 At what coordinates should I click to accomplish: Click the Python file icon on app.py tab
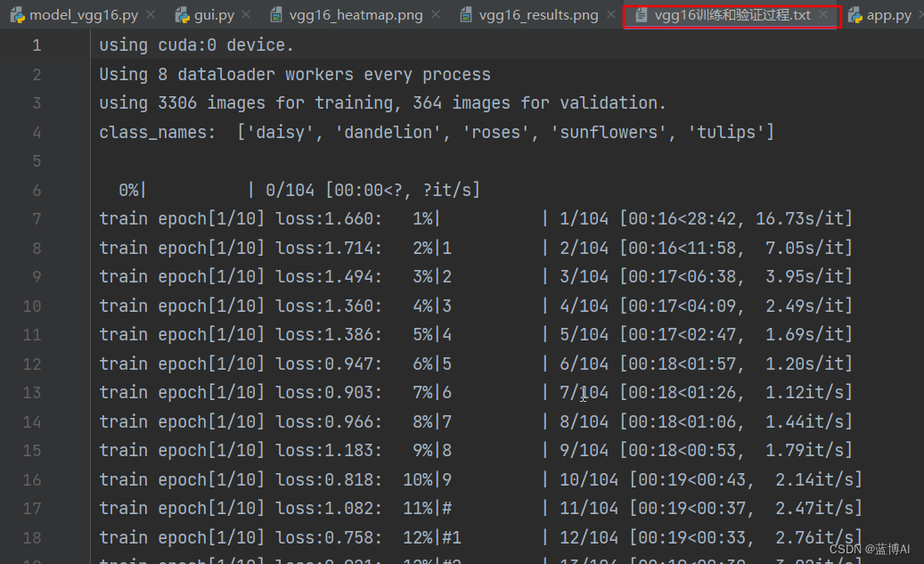[x=855, y=15]
